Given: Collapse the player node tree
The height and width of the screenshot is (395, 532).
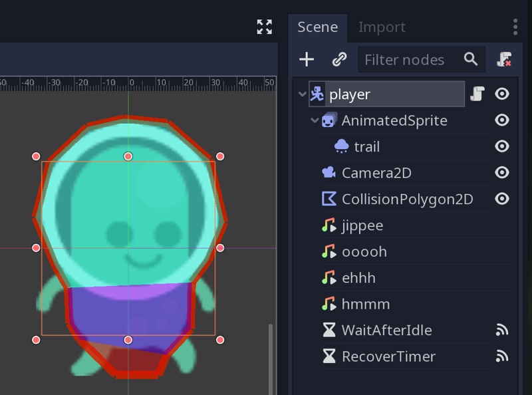Looking at the screenshot, I should [x=302, y=94].
